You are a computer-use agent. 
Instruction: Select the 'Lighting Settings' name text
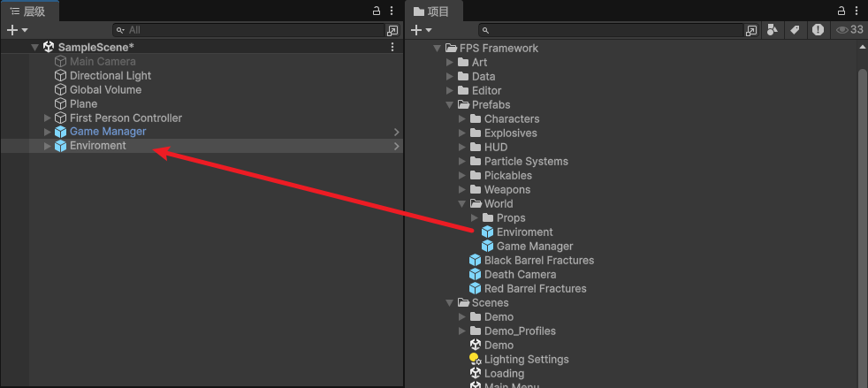tap(527, 359)
